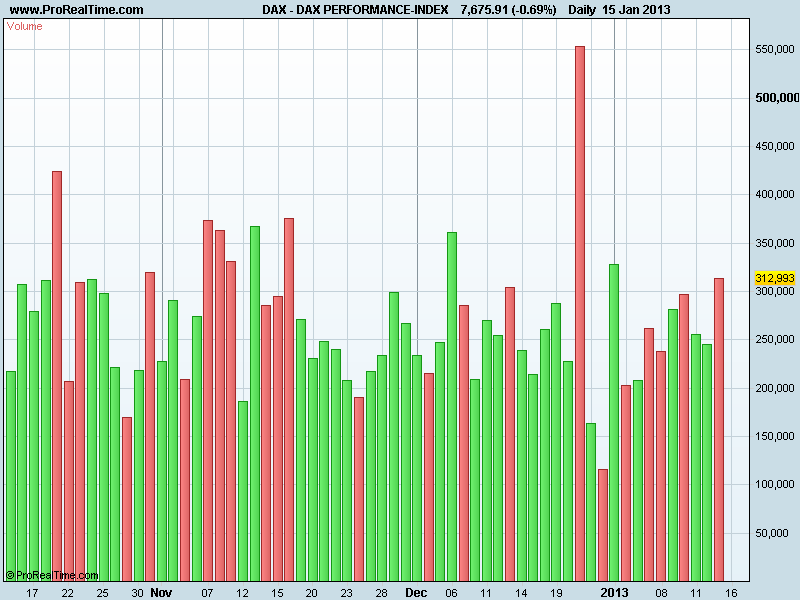Click the 14 date label on x-axis
The width and height of the screenshot is (800, 600).
point(521,593)
